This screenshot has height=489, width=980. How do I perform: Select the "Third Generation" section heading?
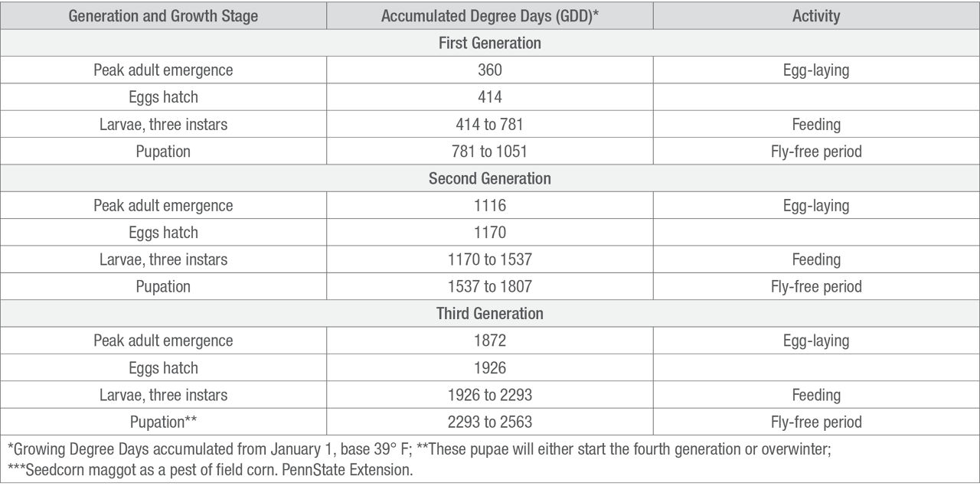[x=489, y=314]
